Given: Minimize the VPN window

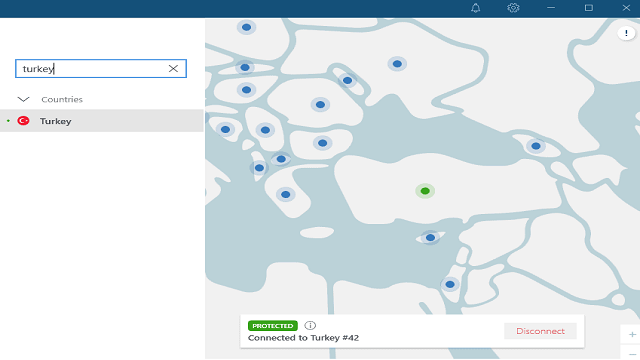Looking at the screenshot, I should (551, 8).
